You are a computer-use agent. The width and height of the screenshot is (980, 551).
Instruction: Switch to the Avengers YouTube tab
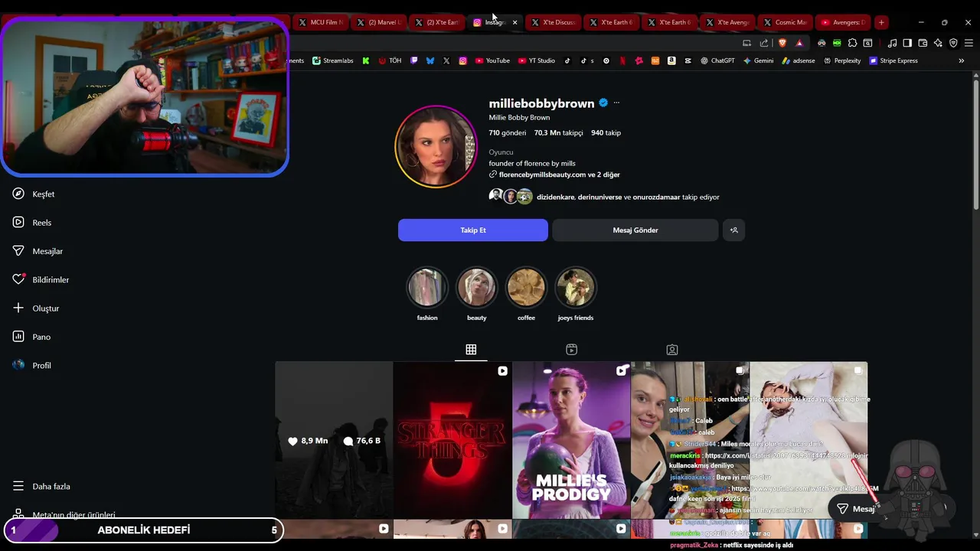coord(843,22)
